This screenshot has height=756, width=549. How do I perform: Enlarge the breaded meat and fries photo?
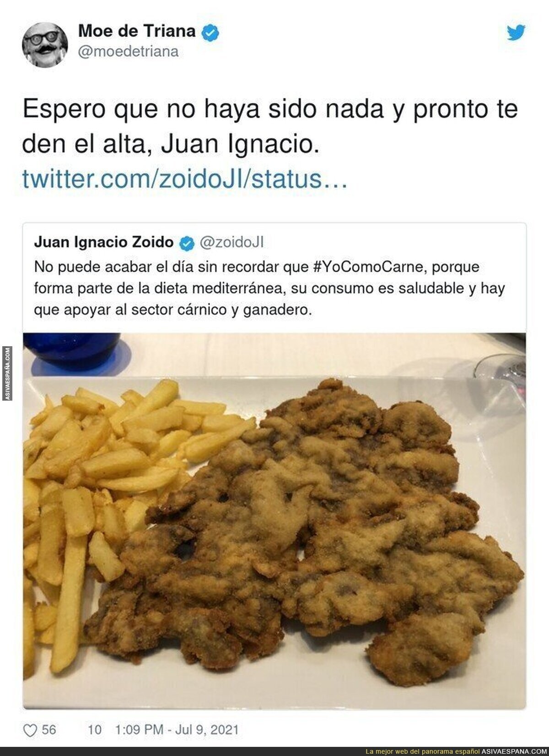point(274,521)
